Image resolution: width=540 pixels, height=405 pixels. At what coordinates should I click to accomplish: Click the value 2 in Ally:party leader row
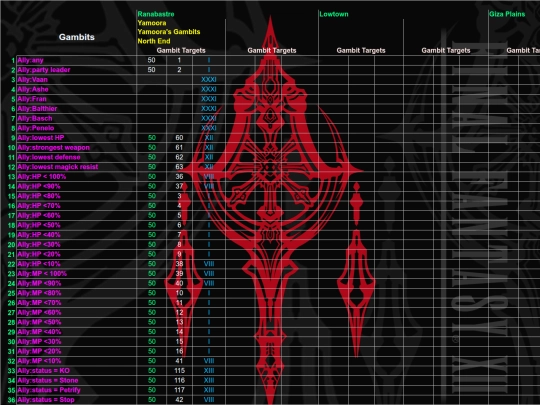coord(179,70)
